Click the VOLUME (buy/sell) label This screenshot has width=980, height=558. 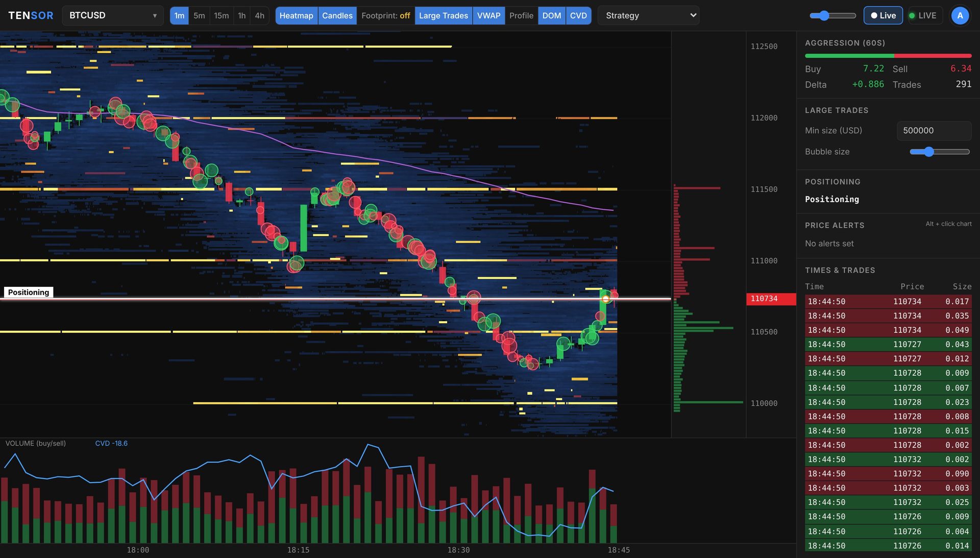click(x=36, y=443)
